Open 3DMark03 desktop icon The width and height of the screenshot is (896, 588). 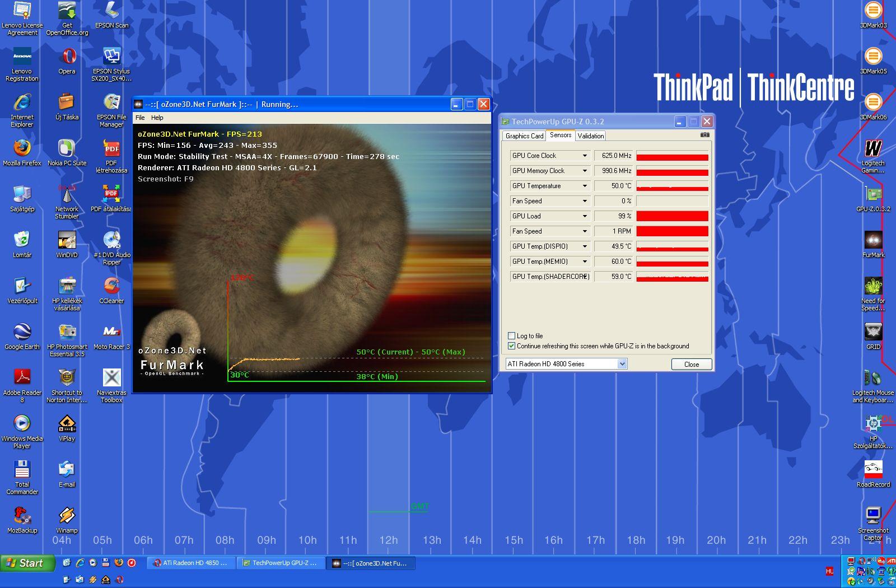click(x=873, y=15)
